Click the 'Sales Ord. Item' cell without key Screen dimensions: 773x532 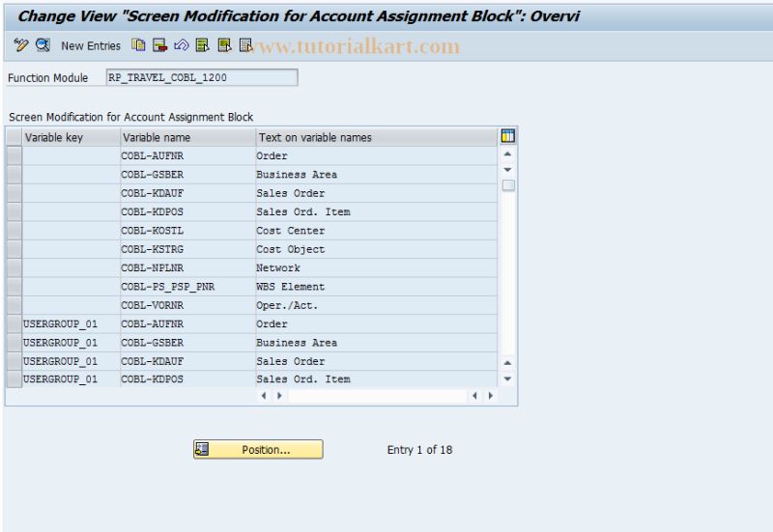pos(377,211)
